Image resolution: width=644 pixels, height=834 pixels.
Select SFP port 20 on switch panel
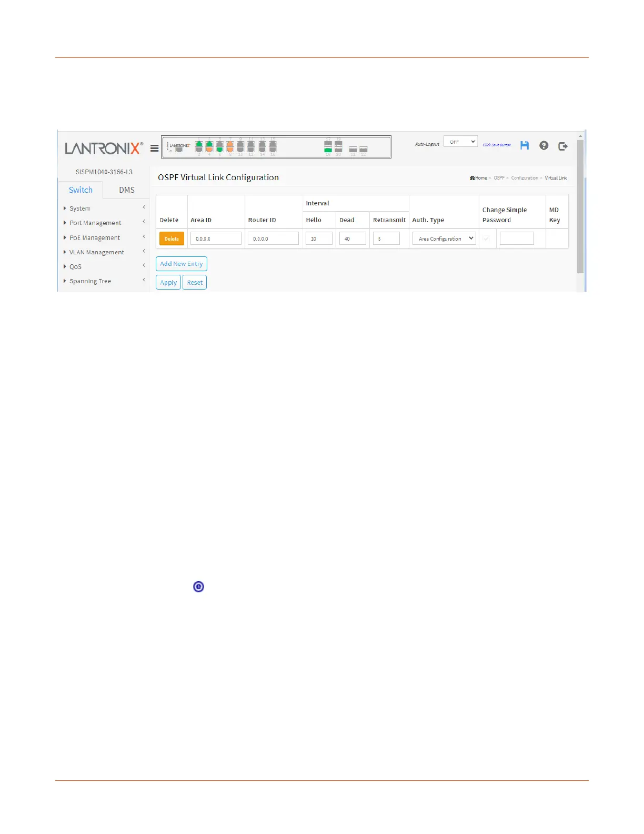[x=338, y=150]
